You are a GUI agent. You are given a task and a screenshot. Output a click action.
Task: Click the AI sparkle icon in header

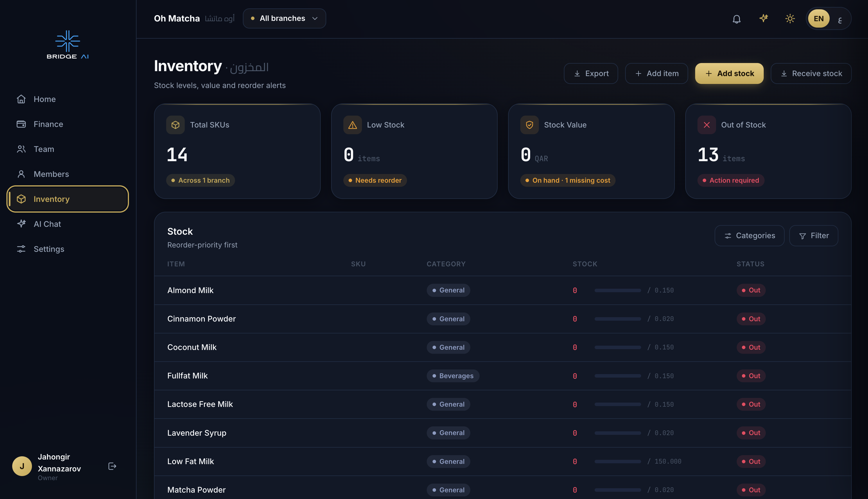(x=763, y=19)
